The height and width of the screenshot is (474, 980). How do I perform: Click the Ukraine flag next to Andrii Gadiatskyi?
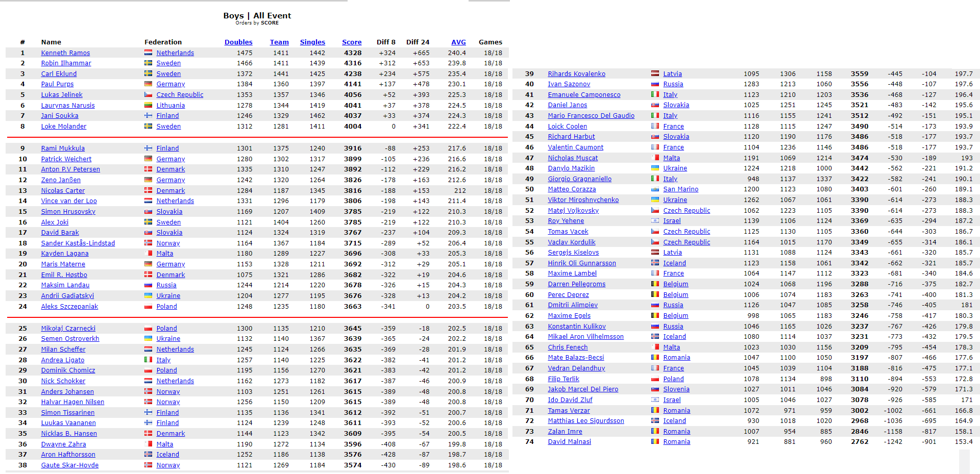pyautogui.click(x=148, y=296)
